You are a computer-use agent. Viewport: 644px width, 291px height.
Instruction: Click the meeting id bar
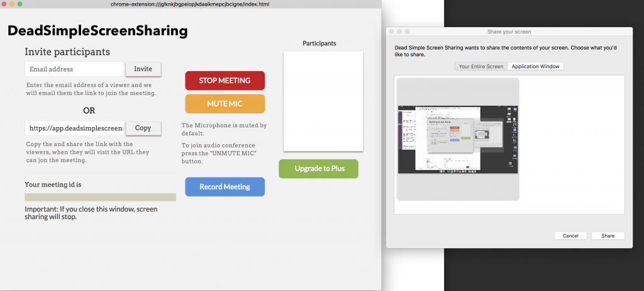point(100,197)
